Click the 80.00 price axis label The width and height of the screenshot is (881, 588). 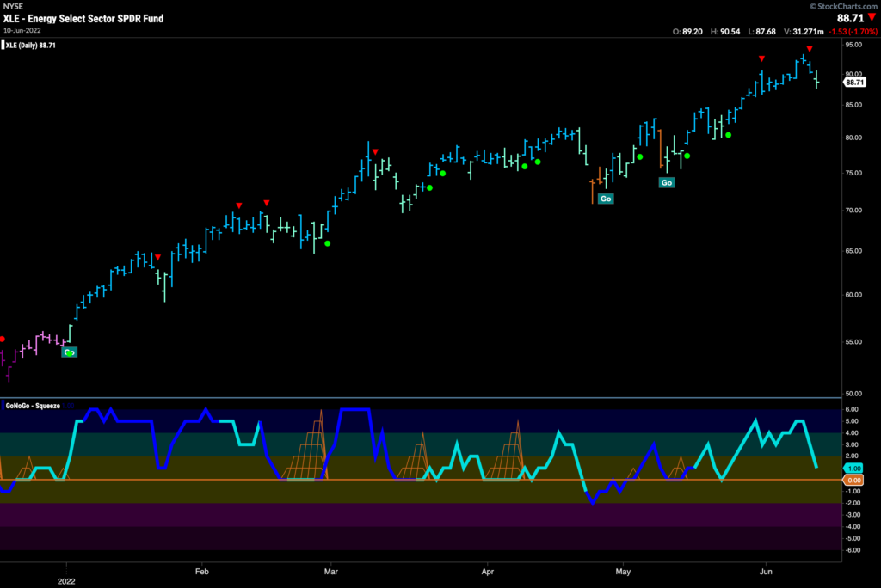[853, 138]
